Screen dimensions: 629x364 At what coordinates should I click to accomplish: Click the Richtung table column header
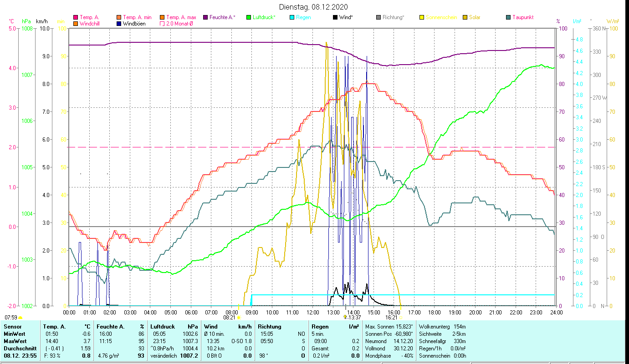pos(270,327)
